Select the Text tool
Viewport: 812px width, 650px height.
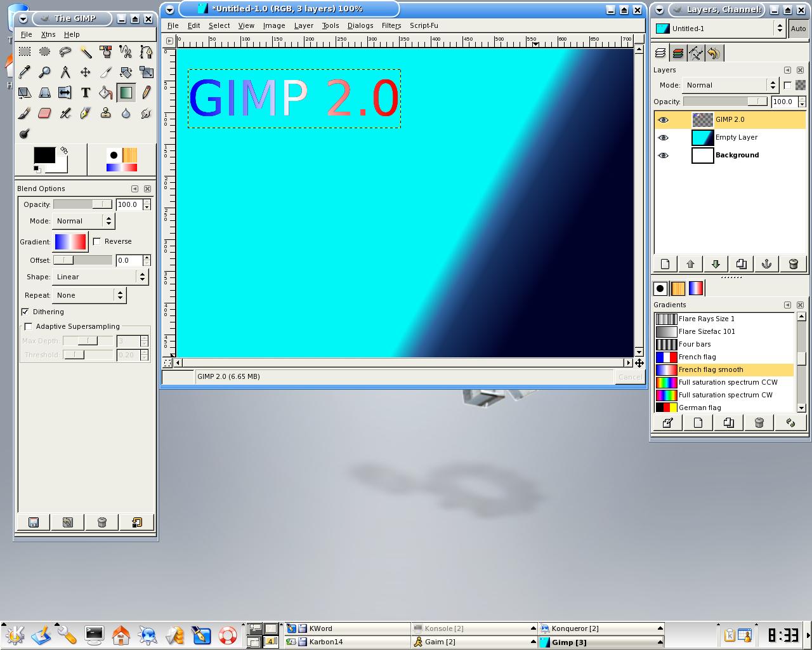86,93
